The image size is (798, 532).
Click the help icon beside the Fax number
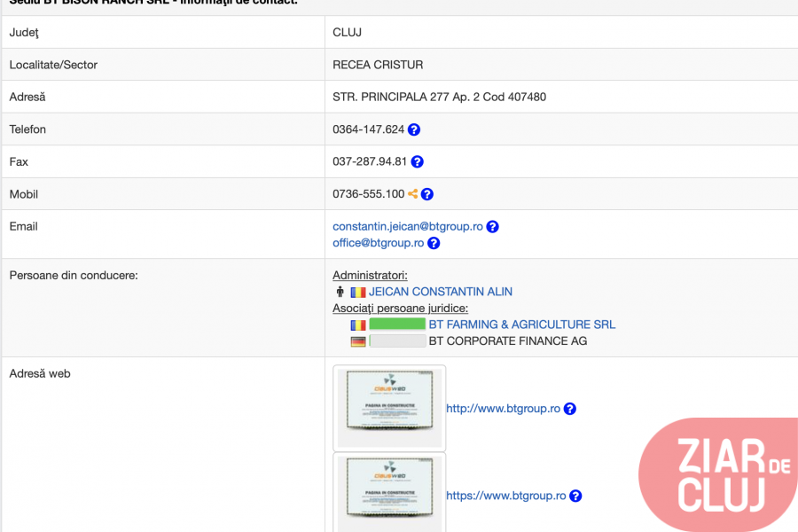[418, 162]
